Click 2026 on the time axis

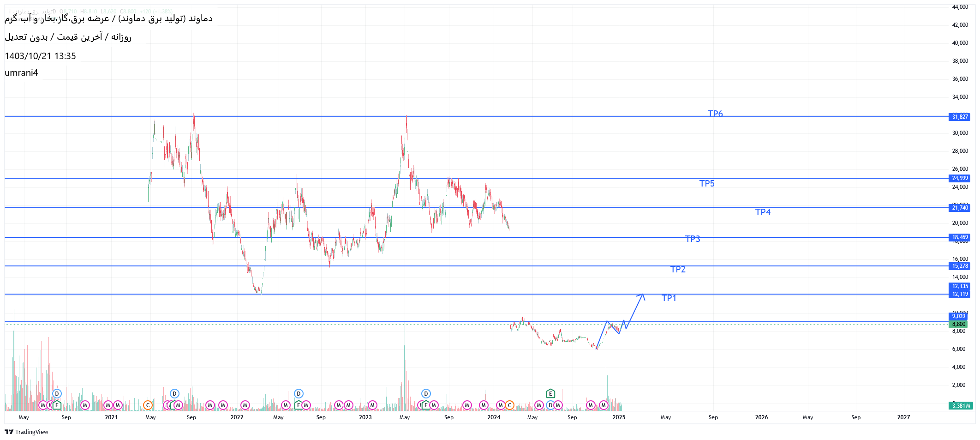tap(761, 417)
